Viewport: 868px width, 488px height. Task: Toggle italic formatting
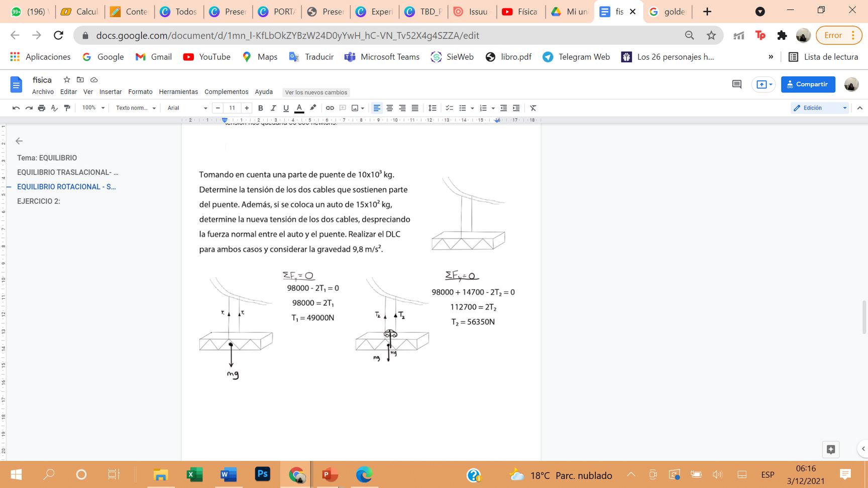(x=273, y=108)
